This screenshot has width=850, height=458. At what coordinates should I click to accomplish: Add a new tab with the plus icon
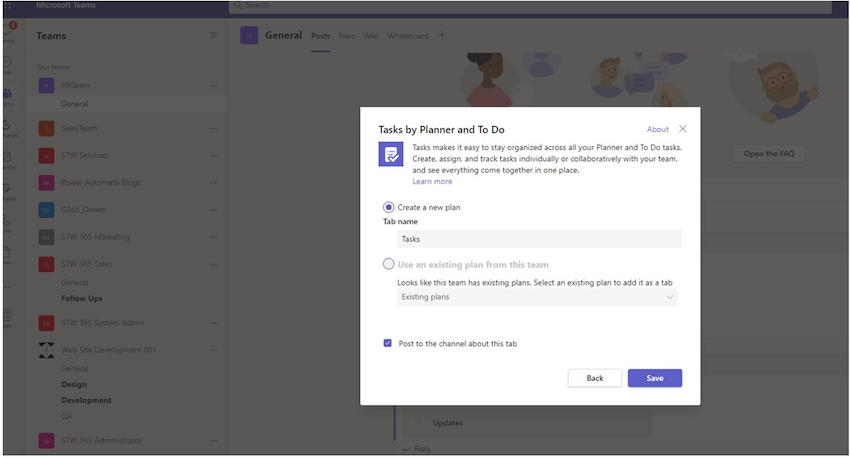pyautogui.click(x=442, y=35)
